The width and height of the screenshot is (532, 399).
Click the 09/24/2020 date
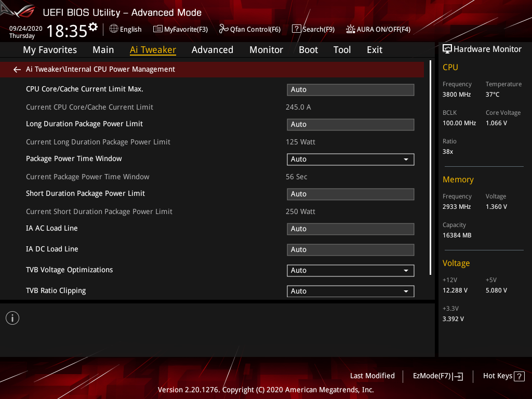click(x=26, y=29)
